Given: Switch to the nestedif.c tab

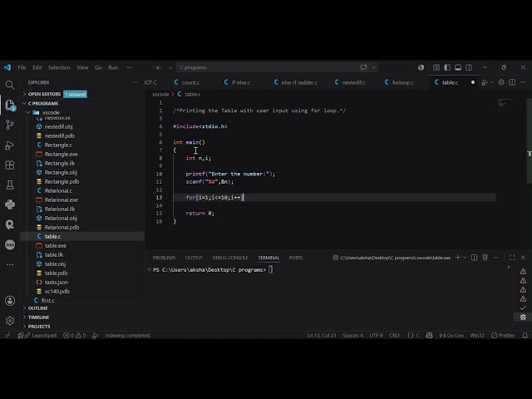Looking at the screenshot, I should pos(353,82).
